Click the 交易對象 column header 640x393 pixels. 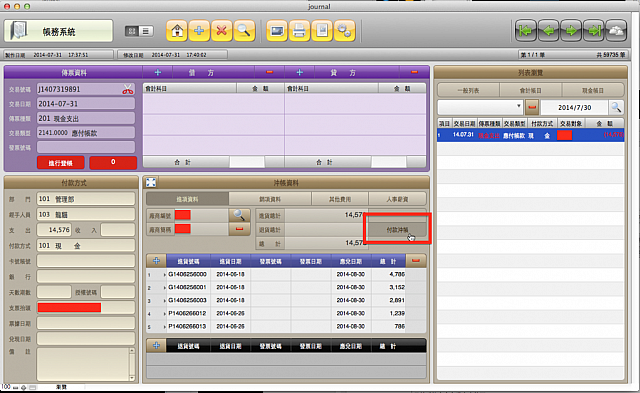(x=571, y=123)
